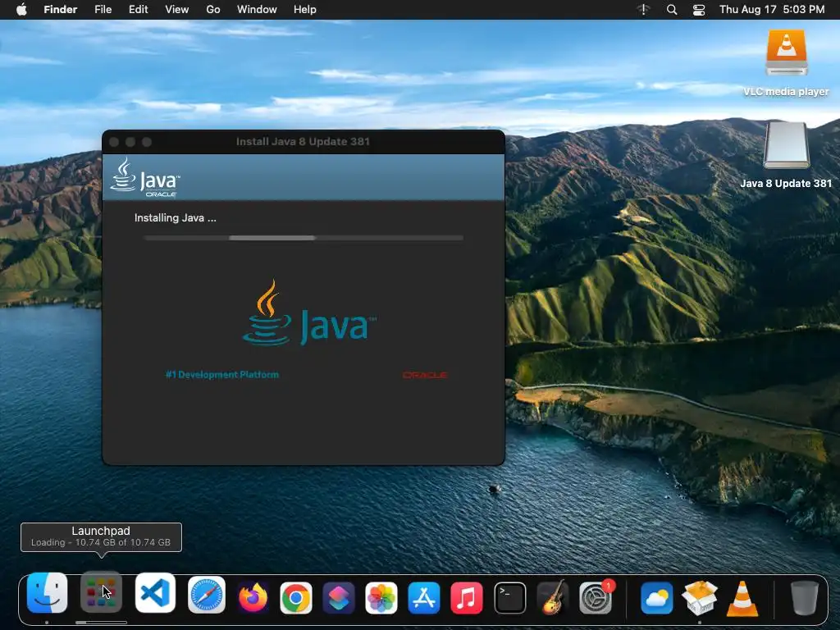Click the red ORACLE logo text in installer
Viewport: 840px width, 630px height.
click(x=425, y=375)
